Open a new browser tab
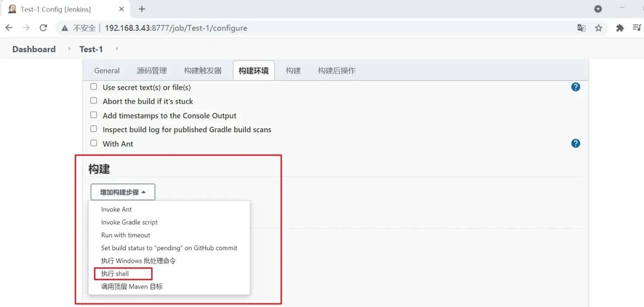The width and height of the screenshot is (644, 307). click(142, 9)
